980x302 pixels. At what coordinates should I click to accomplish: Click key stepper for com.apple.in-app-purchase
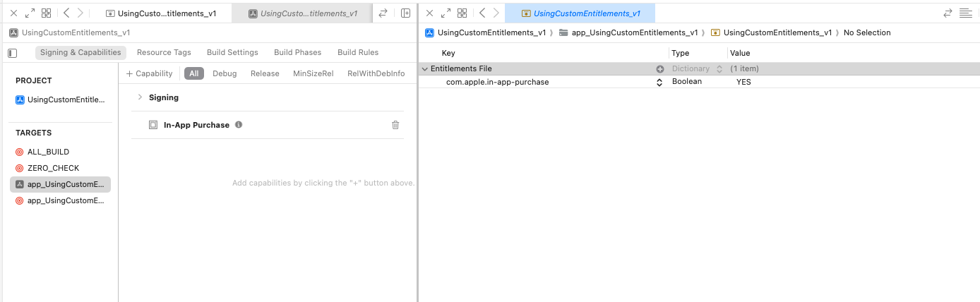pyautogui.click(x=659, y=82)
